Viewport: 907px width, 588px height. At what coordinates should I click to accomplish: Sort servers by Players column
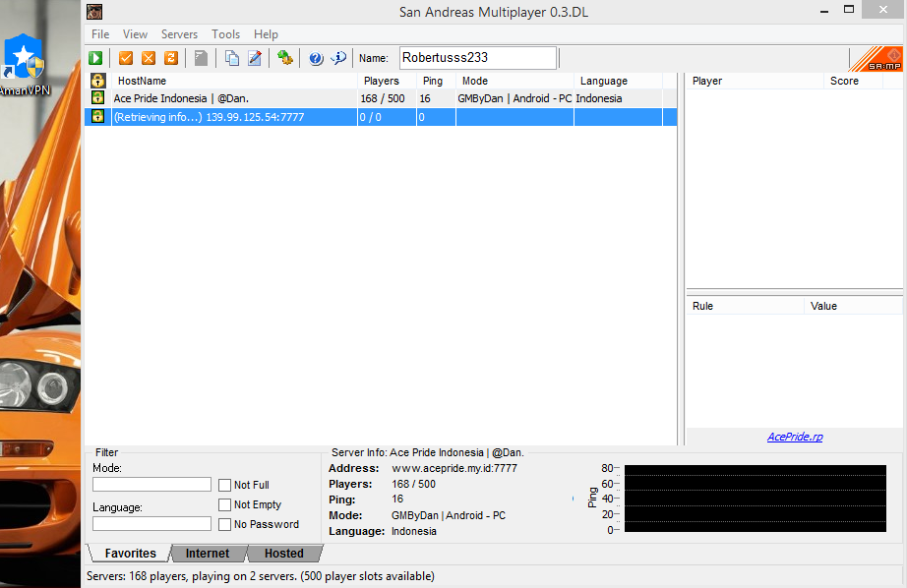387,81
